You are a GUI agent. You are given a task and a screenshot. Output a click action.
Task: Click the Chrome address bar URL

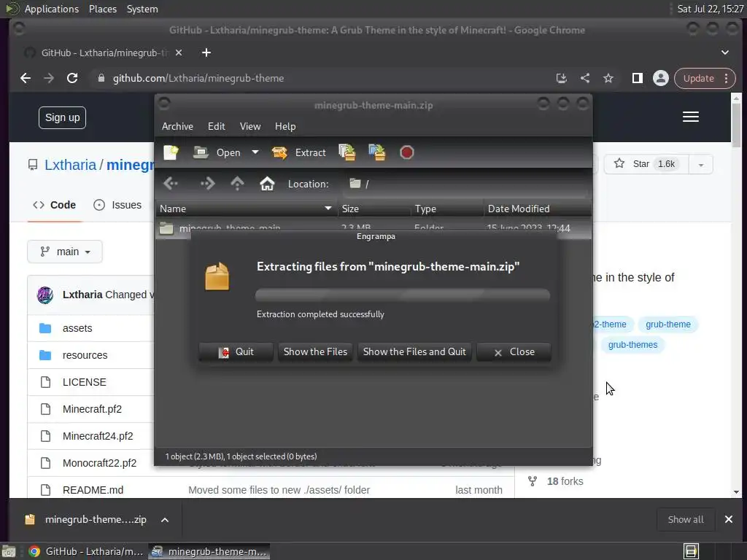[198, 78]
